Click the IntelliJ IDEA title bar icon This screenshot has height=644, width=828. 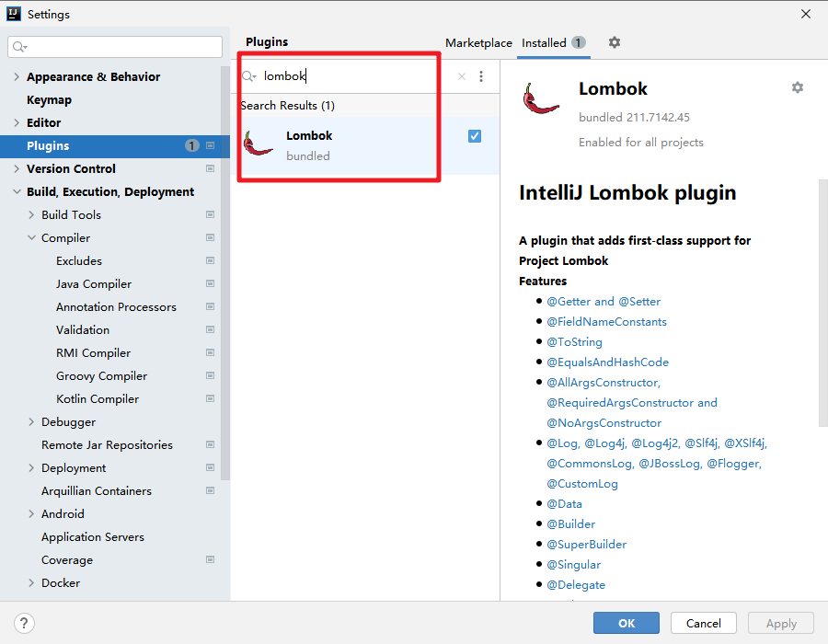coord(14,14)
